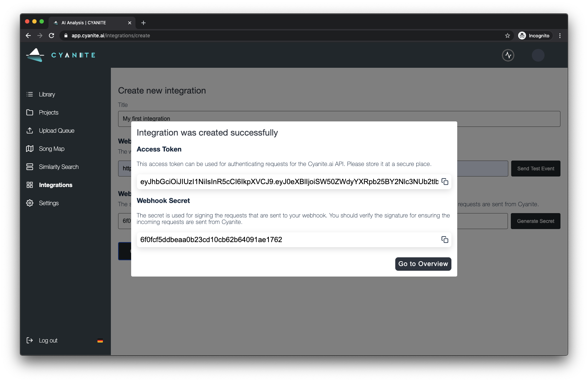Click the Generate Secret button
Image resolution: width=588 pixels, height=382 pixels.
[535, 221]
